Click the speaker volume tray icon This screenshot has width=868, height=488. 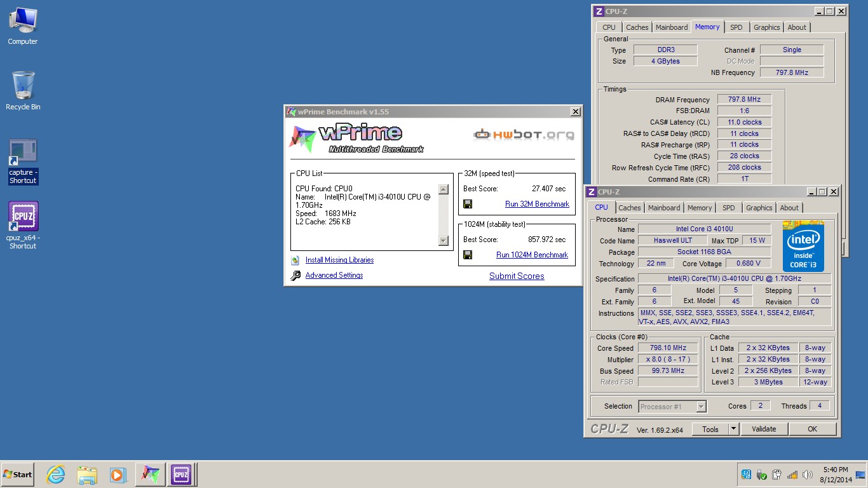pos(807,475)
